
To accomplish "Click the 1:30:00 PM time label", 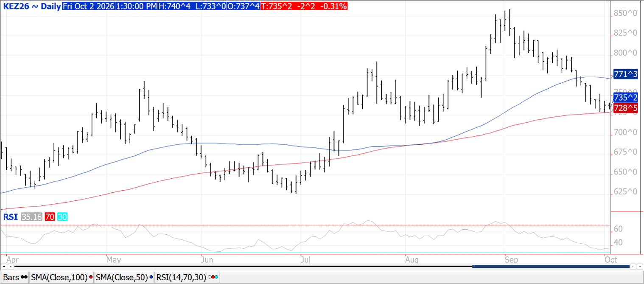I will pos(136,6).
